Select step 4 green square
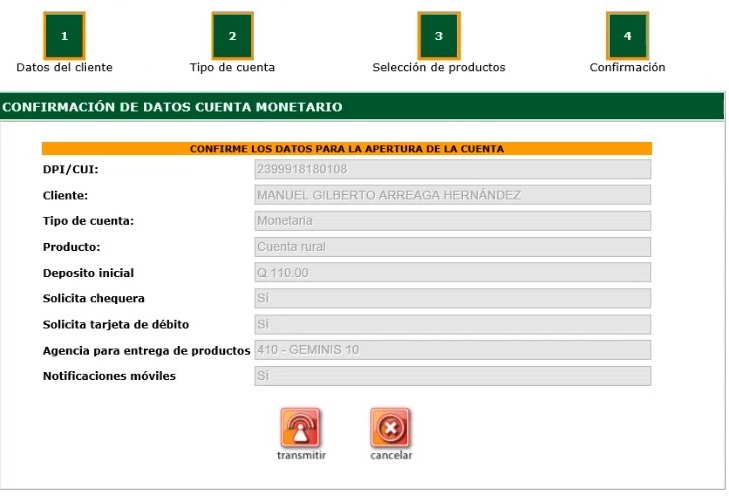The image size is (729, 497). 627,36
